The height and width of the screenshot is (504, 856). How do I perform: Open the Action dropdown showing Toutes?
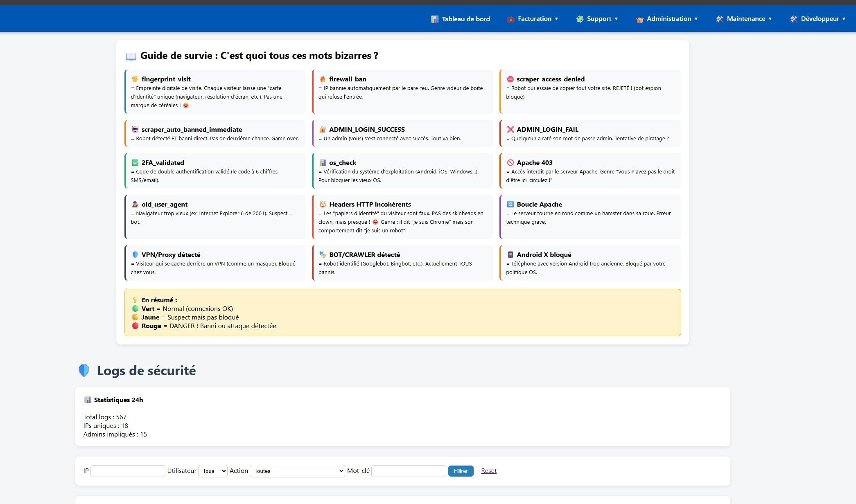[x=297, y=471]
